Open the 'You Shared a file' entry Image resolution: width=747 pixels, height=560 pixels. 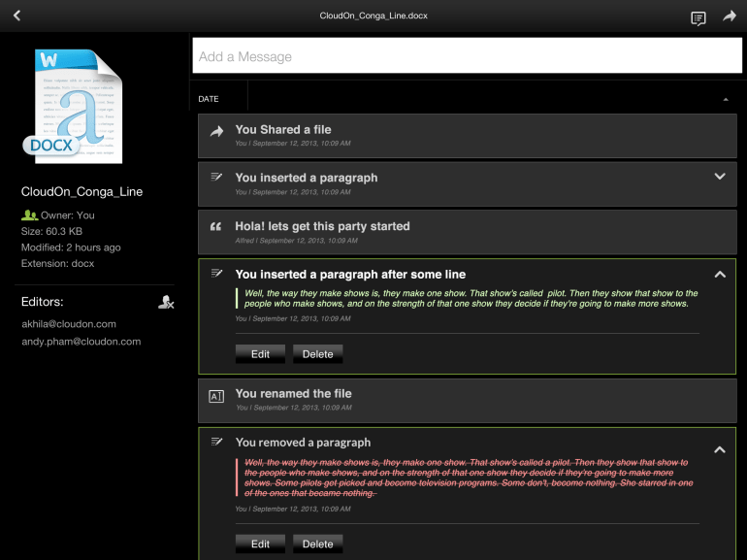468,136
